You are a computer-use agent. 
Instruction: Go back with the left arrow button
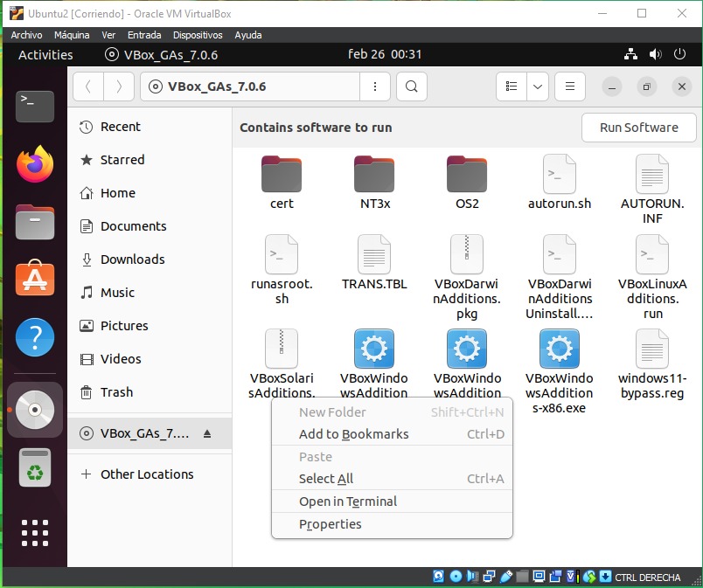pyautogui.click(x=88, y=86)
